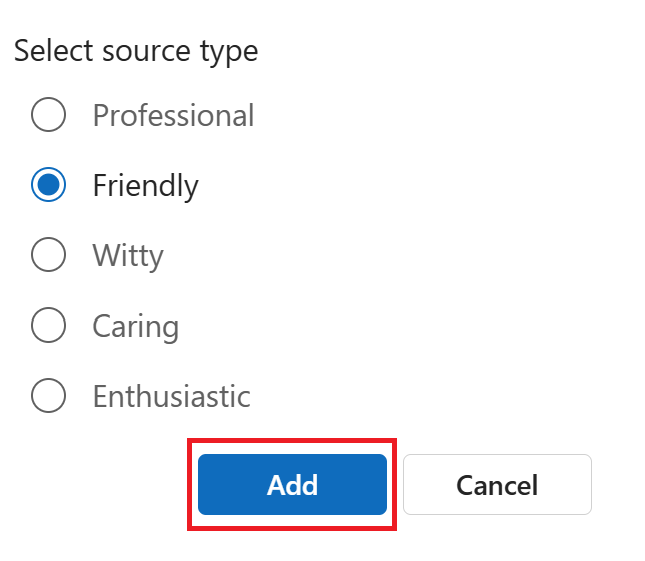Select the Witty radio button

tap(49, 255)
